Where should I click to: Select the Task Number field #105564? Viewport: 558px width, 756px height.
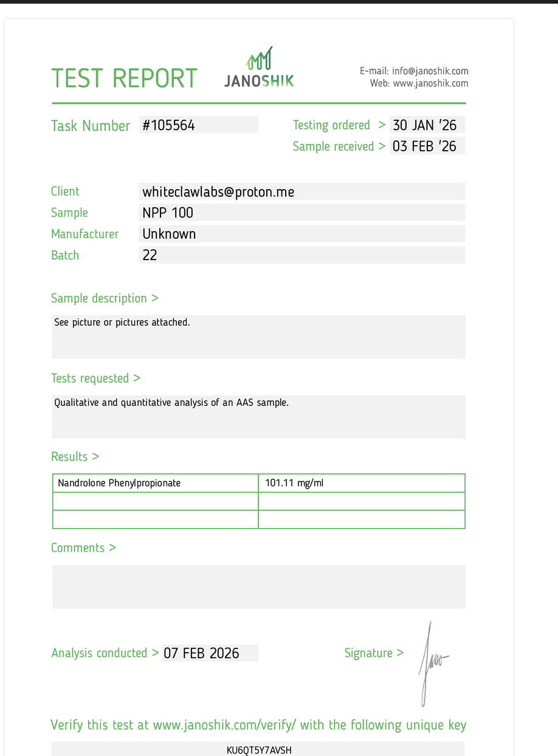pyautogui.click(x=198, y=125)
